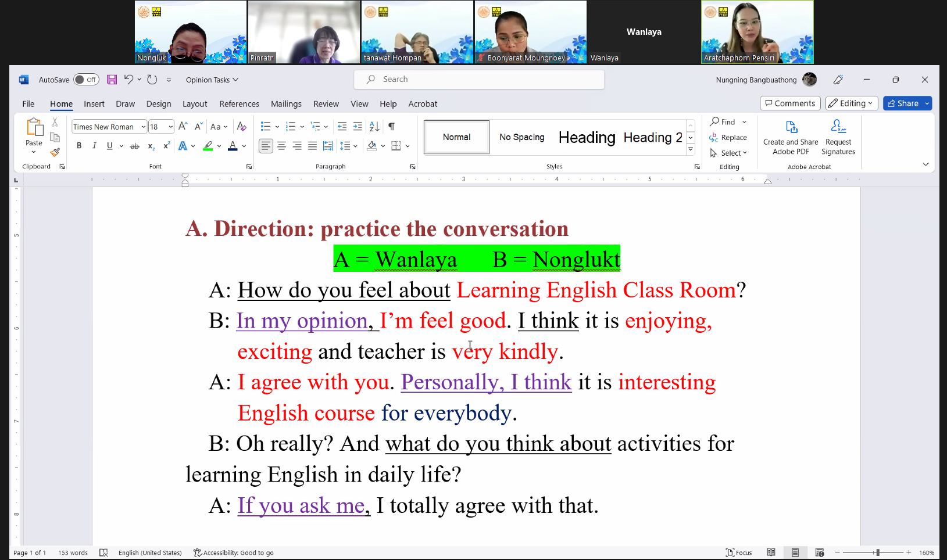Open the Select dropdown in Editing

coord(728,153)
